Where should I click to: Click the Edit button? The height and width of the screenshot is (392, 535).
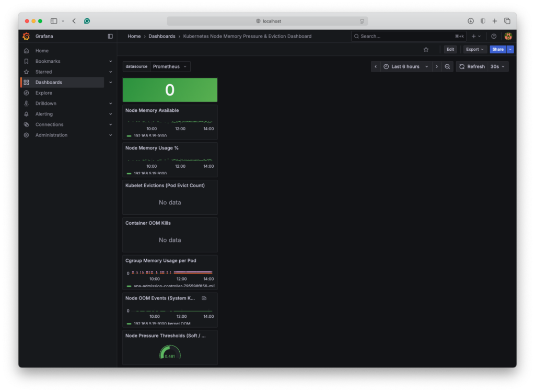point(450,49)
